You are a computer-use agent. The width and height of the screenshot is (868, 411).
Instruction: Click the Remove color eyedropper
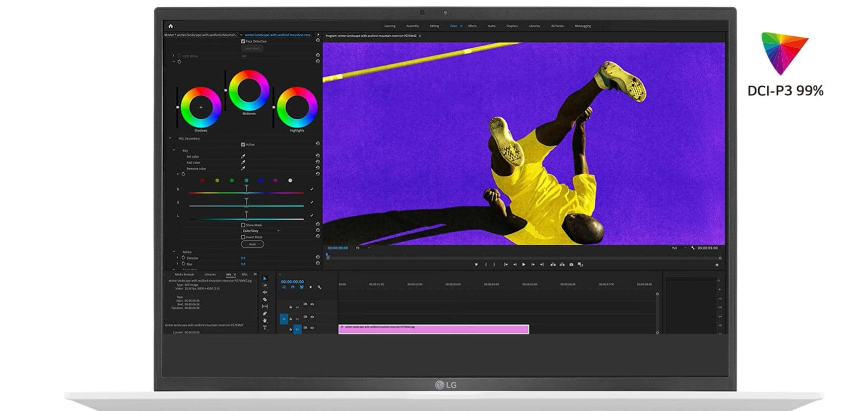coord(243,168)
